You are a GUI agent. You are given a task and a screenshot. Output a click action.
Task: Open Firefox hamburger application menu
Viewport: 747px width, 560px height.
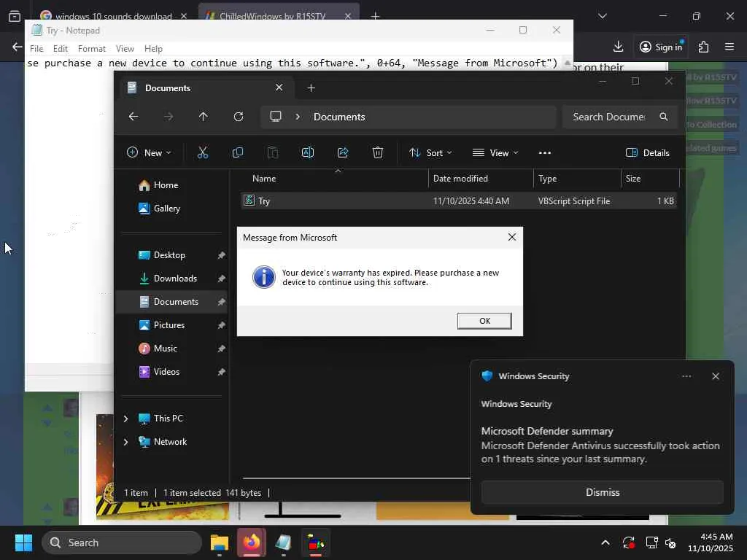tap(729, 47)
